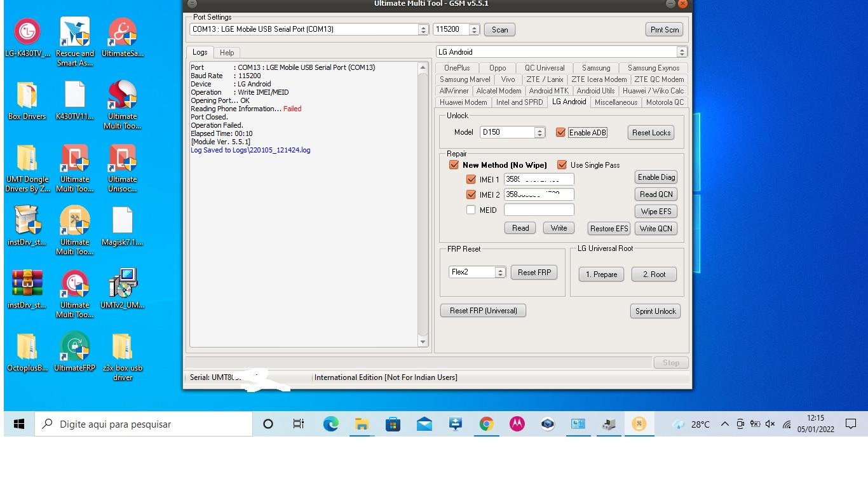Open the UltimateSa... desktop shortcut
Viewport: 868px width, 488px height.
(x=123, y=37)
